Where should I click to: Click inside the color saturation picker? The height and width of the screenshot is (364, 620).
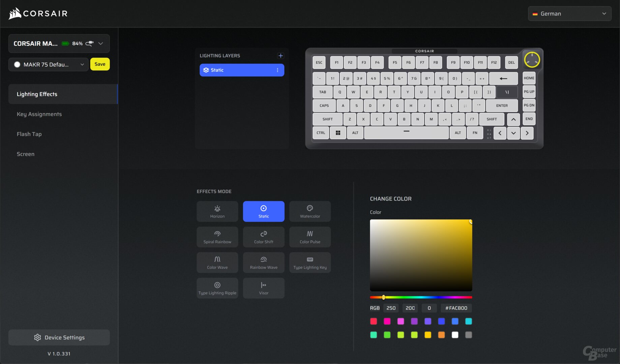click(x=421, y=255)
